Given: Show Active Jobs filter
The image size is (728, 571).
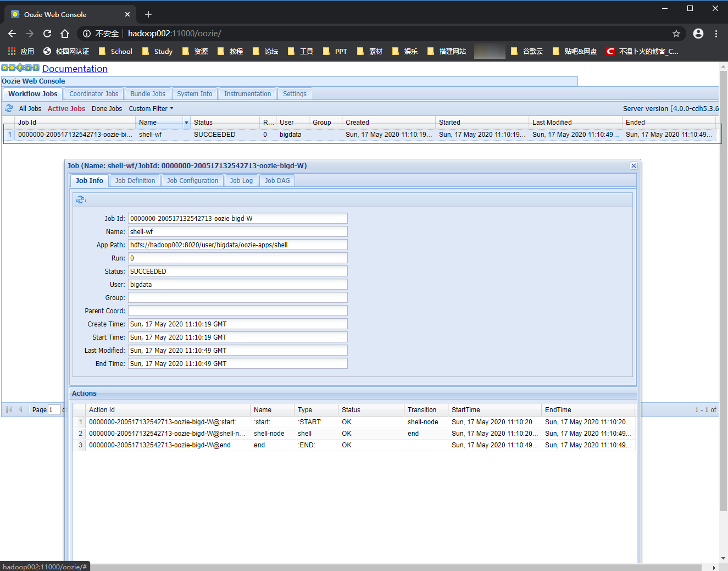Looking at the screenshot, I should [x=66, y=109].
